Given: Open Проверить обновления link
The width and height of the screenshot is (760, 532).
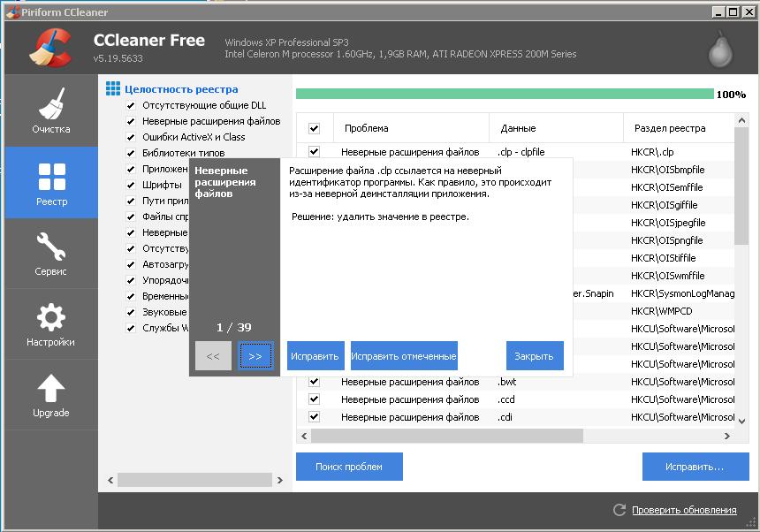Looking at the screenshot, I should point(684,510).
